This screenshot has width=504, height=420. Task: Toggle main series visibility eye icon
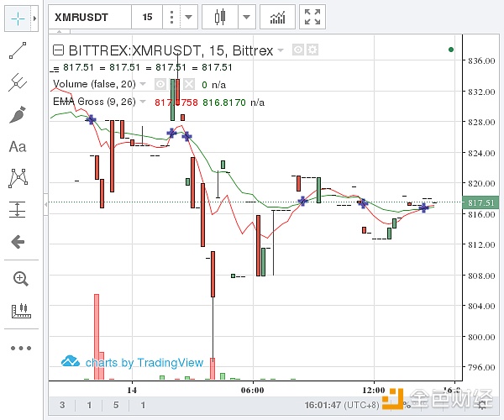coord(298,50)
